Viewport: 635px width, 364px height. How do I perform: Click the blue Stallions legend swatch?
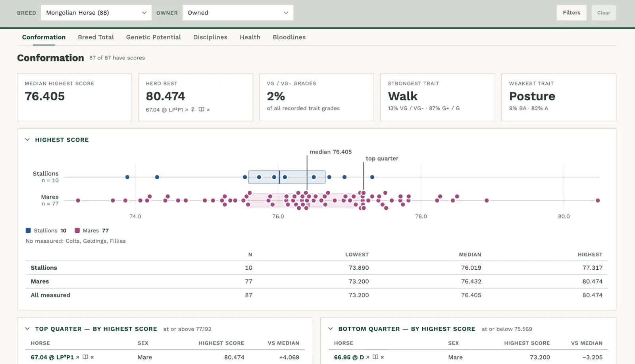pyautogui.click(x=28, y=230)
